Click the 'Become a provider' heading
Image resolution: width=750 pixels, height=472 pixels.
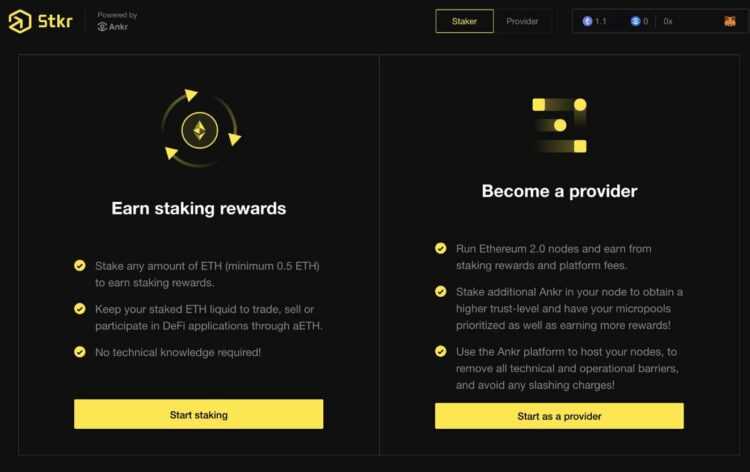559,191
